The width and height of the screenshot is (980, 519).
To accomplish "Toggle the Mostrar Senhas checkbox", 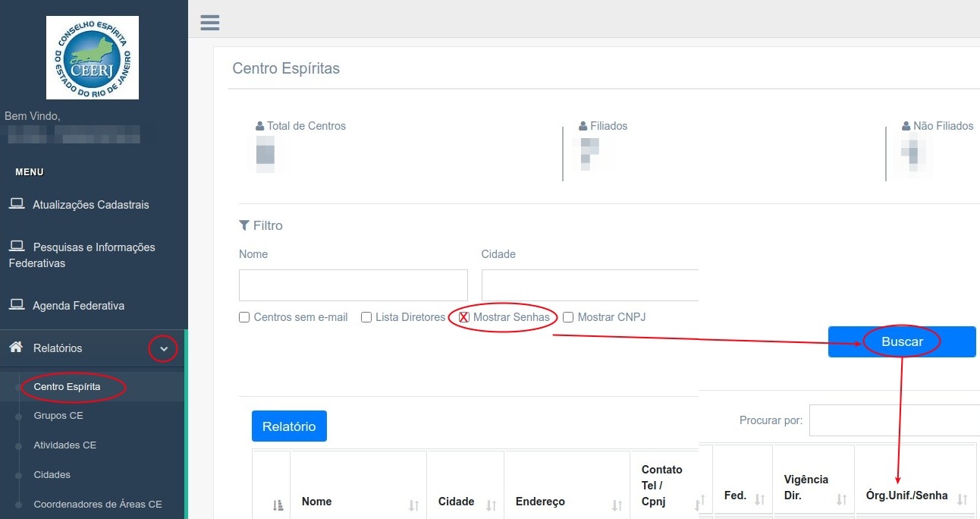I will pyautogui.click(x=464, y=317).
